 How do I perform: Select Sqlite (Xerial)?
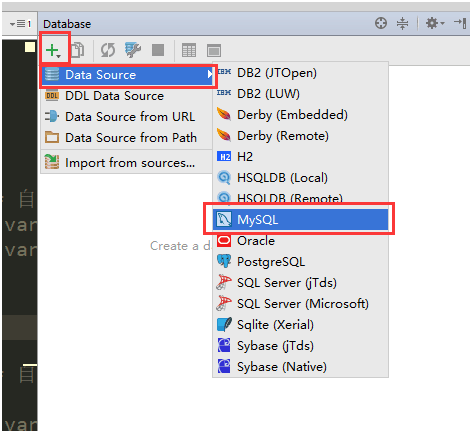point(300,325)
